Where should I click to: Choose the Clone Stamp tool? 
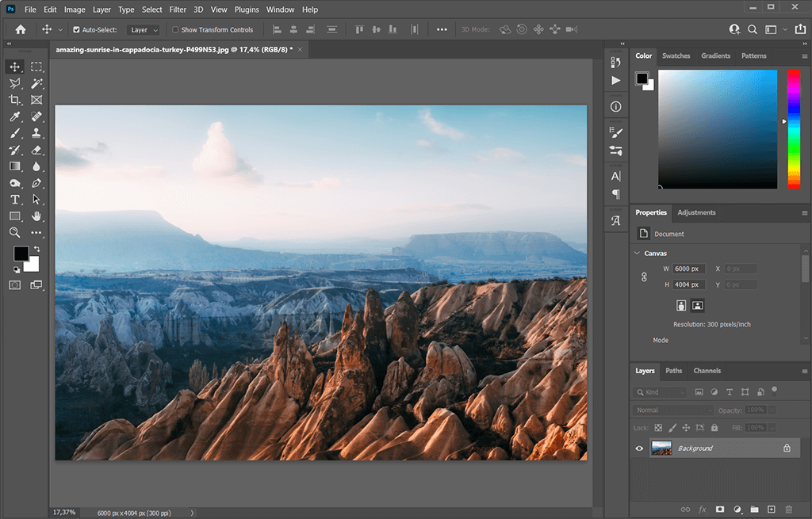[x=36, y=133]
